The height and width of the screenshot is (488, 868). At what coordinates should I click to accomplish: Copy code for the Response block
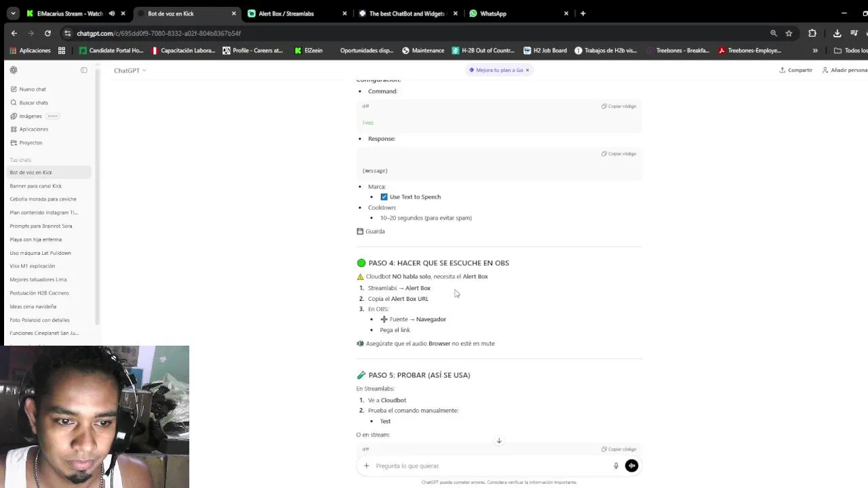coord(618,153)
